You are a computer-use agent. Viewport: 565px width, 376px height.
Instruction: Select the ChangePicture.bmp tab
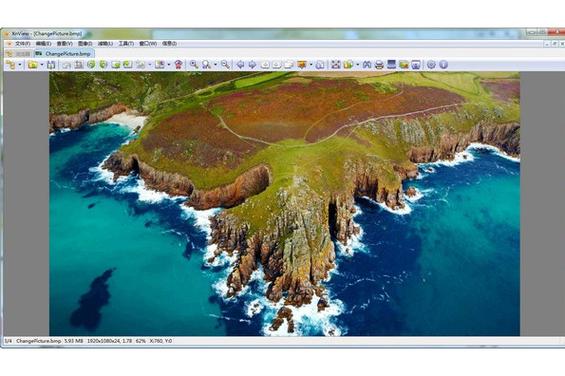(64, 54)
